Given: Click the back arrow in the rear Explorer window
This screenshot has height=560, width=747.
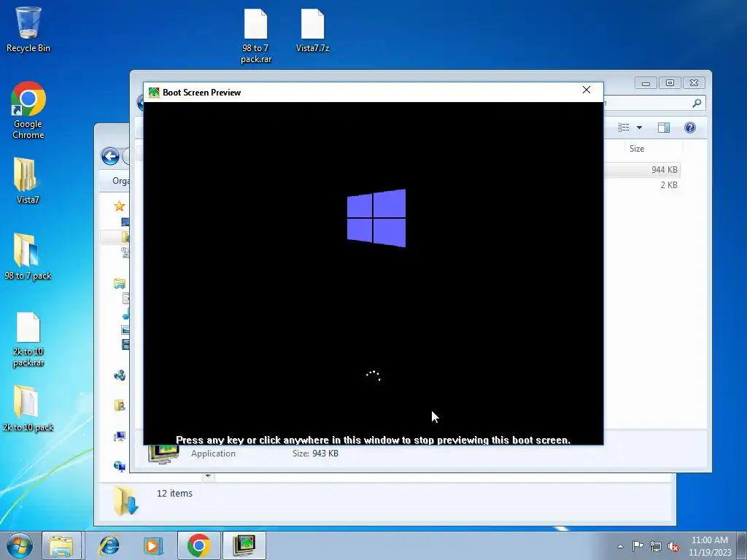Looking at the screenshot, I should coord(110,156).
